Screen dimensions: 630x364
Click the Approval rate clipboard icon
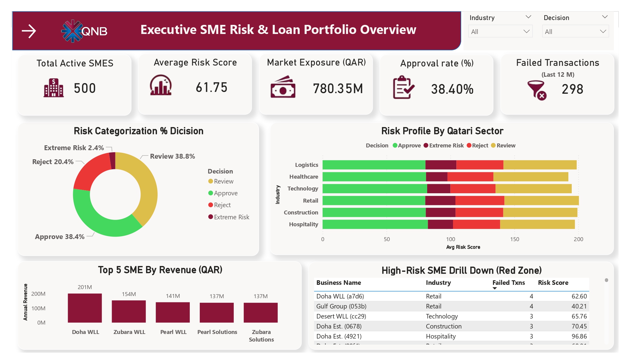[x=403, y=87]
